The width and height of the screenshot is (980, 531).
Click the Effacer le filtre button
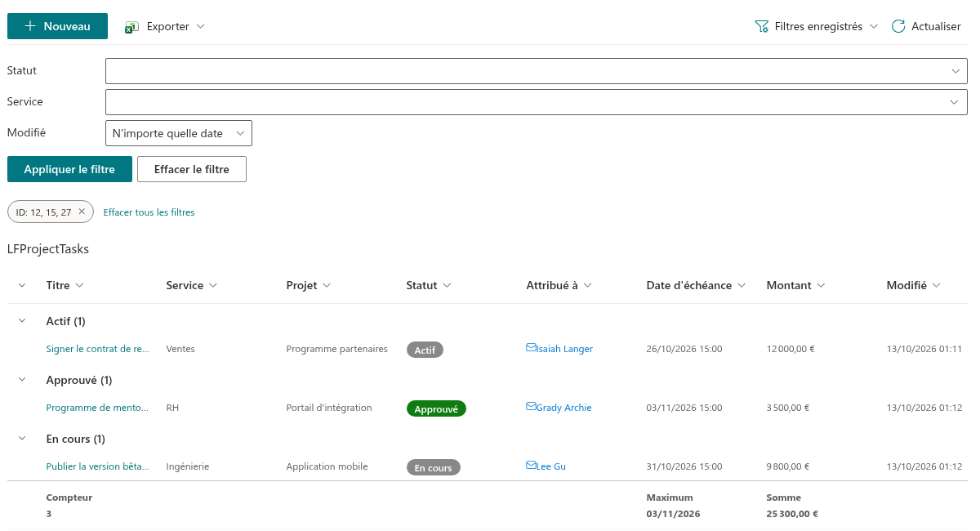tap(192, 169)
